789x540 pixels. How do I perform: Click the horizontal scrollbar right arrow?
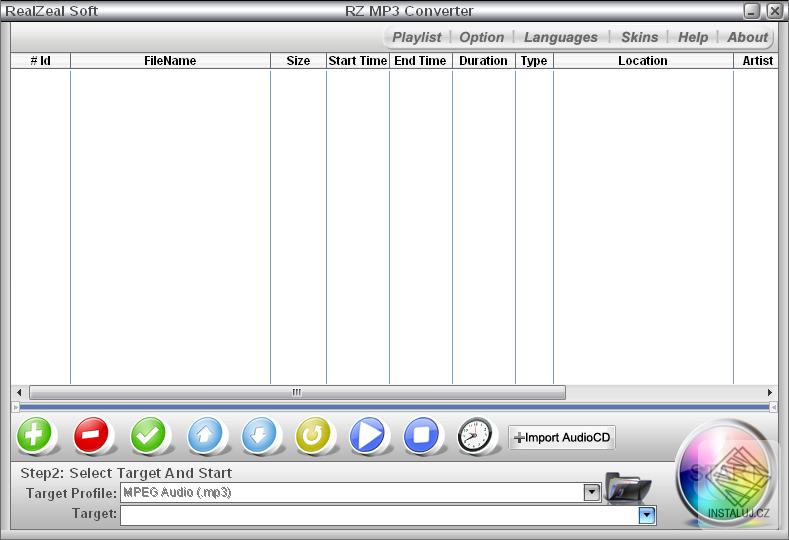[770, 393]
